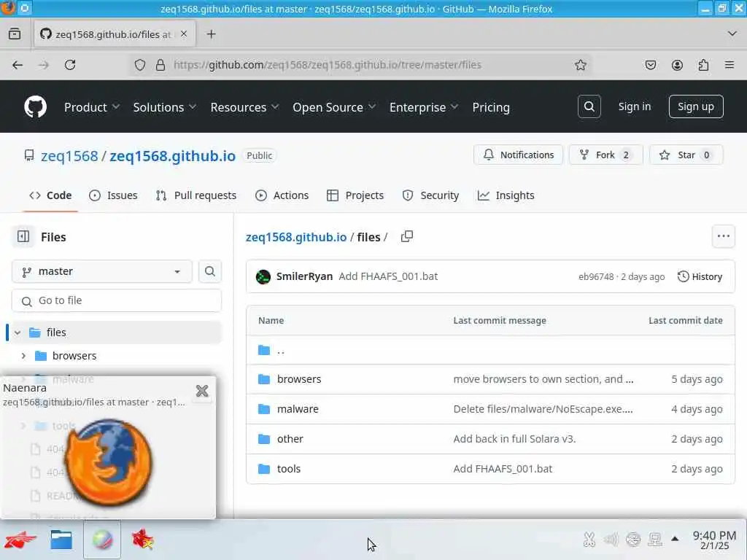Expand the Product menu dropdown
The width and height of the screenshot is (747, 560).
[x=91, y=107]
